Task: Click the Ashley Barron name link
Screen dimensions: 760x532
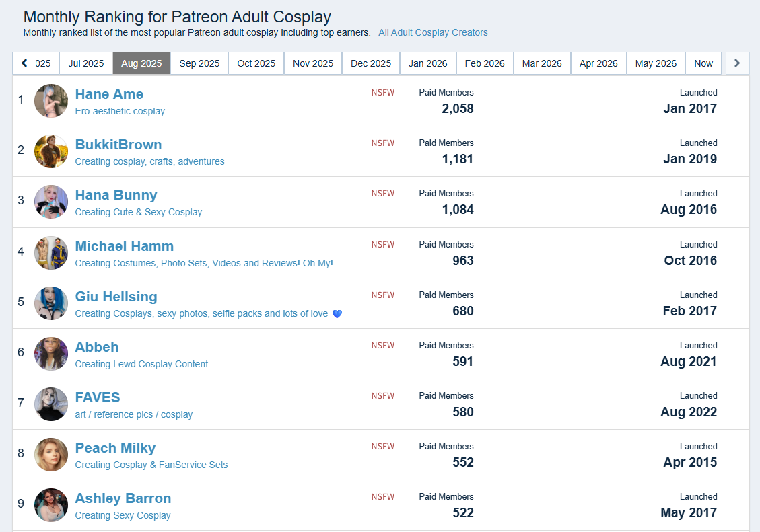Action: pos(123,498)
